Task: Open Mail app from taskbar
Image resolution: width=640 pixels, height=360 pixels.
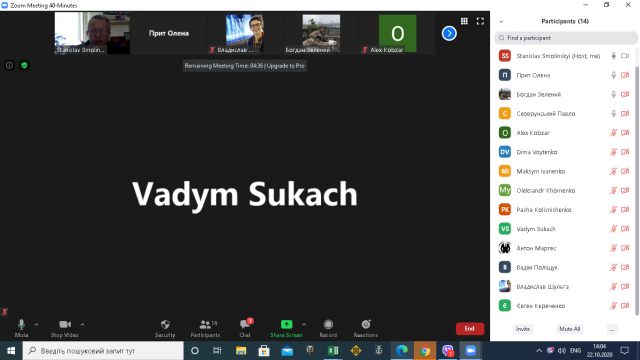Action: click(287, 351)
